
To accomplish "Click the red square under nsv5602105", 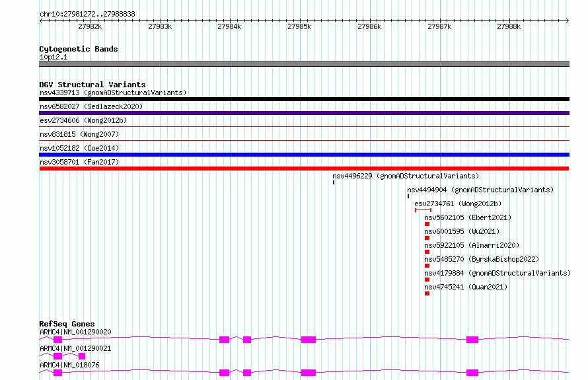I will click(427, 224).
